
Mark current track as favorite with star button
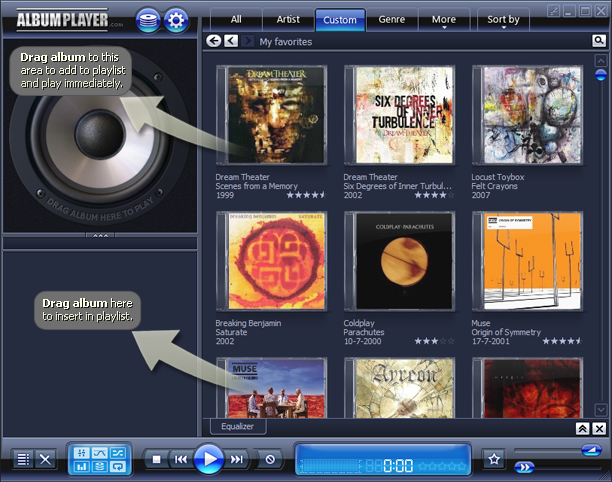(x=494, y=459)
